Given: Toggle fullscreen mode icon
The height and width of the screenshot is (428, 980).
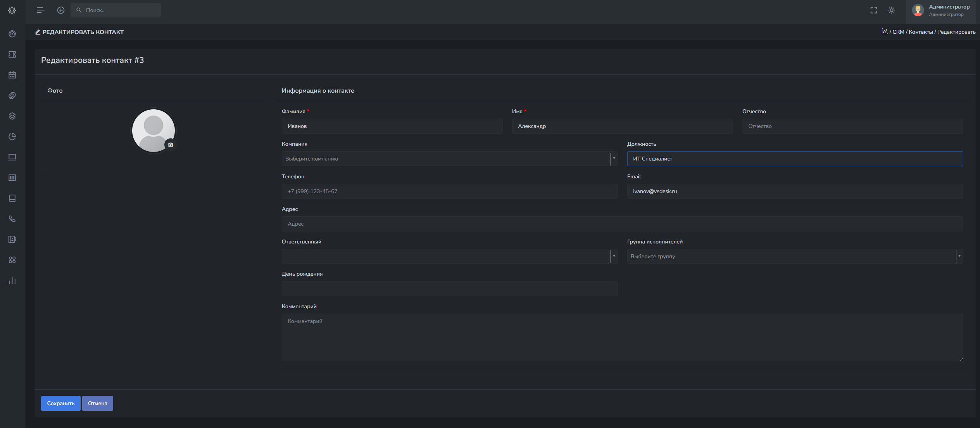Looking at the screenshot, I should point(874,10).
